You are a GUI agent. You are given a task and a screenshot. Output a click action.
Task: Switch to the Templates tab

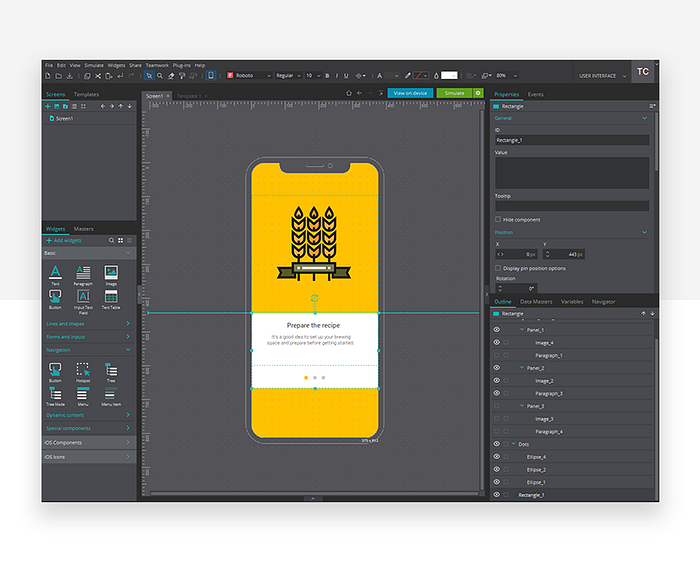pyautogui.click(x=86, y=94)
